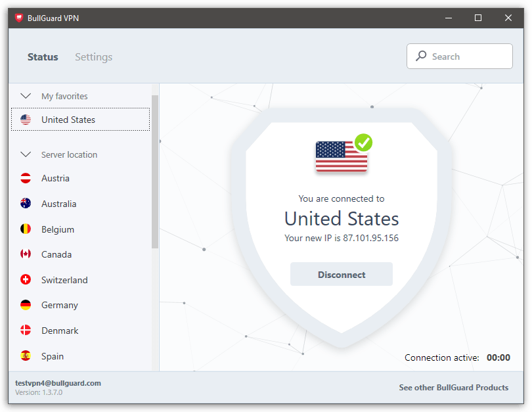Choose Denmark server location
The image size is (532, 412).
point(80,331)
